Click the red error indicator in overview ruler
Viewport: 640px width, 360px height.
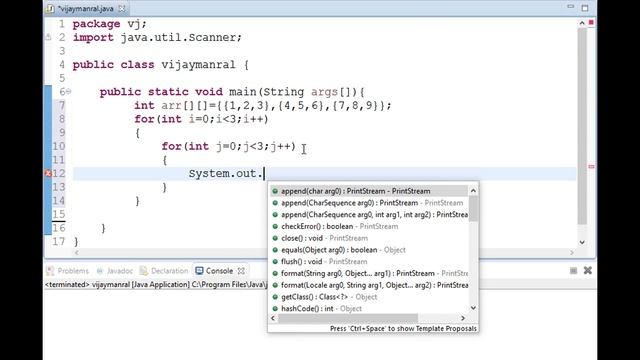[x=591, y=22]
